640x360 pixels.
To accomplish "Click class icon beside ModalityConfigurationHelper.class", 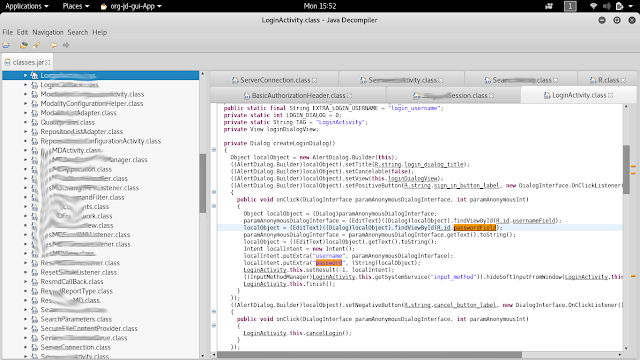I will pos(35,104).
